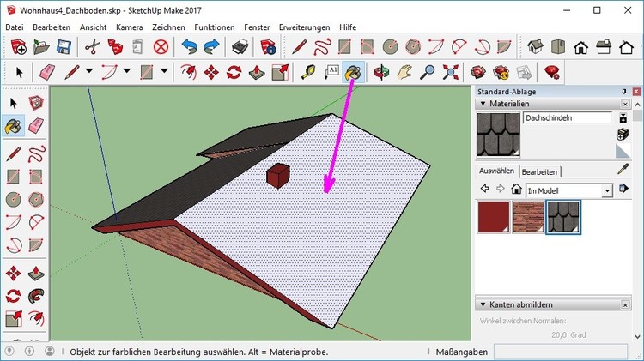Viewport: 644px width, 361px height.
Task: Close the Kanten abmildern panel with its X
Action: point(625,304)
